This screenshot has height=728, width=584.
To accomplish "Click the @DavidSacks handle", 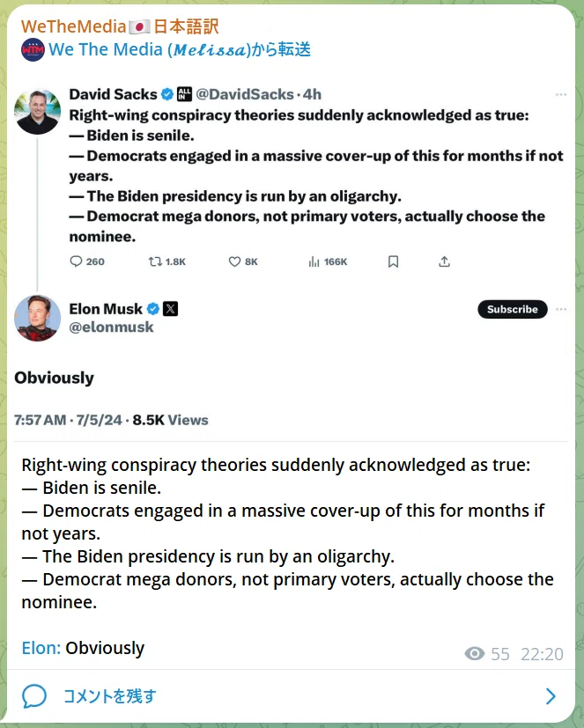I will click(245, 94).
